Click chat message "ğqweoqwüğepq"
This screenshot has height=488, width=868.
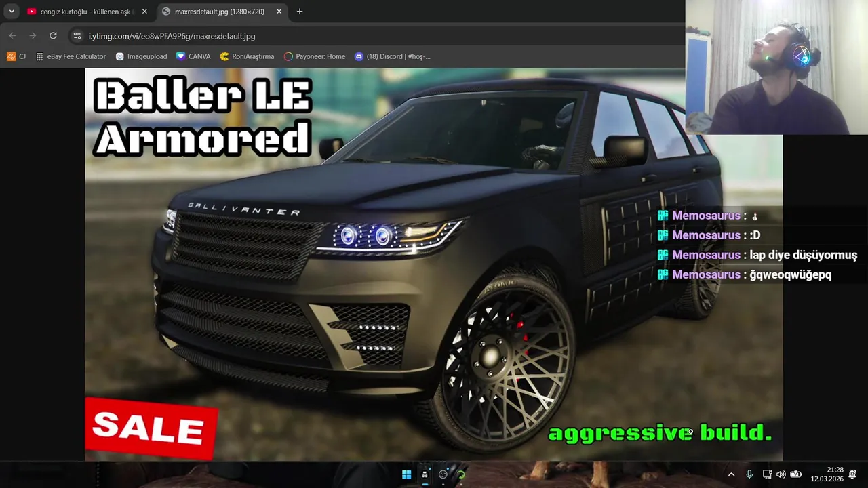click(791, 275)
